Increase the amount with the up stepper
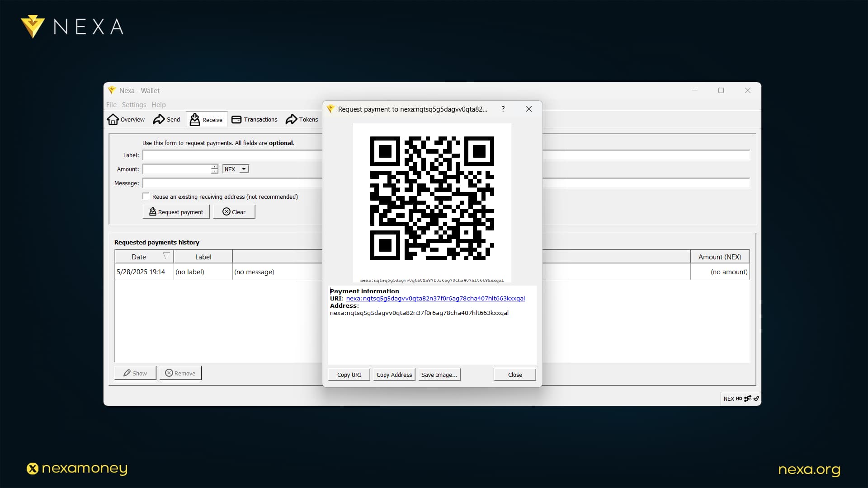 (x=214, y=166)
